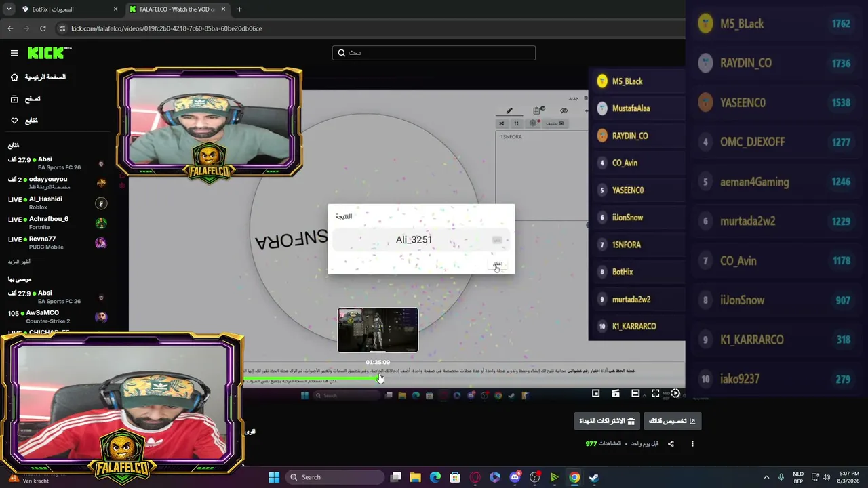Image resolution: width=868 pixels, height=488 pixels.
Task: Switch video to theater mode
Action: (635, 393)
